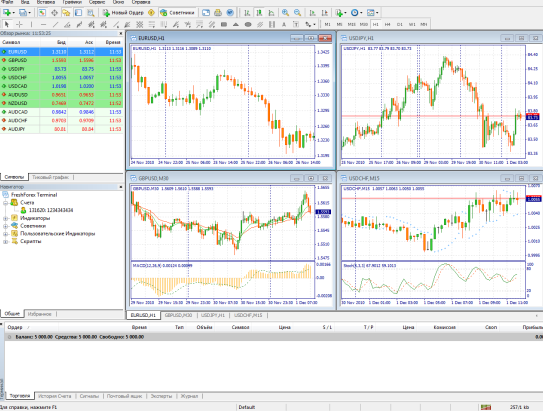Viewport: 543px width, 411px height.
Task: Switch chart to candlestick mode
Action: coord(259,13)
